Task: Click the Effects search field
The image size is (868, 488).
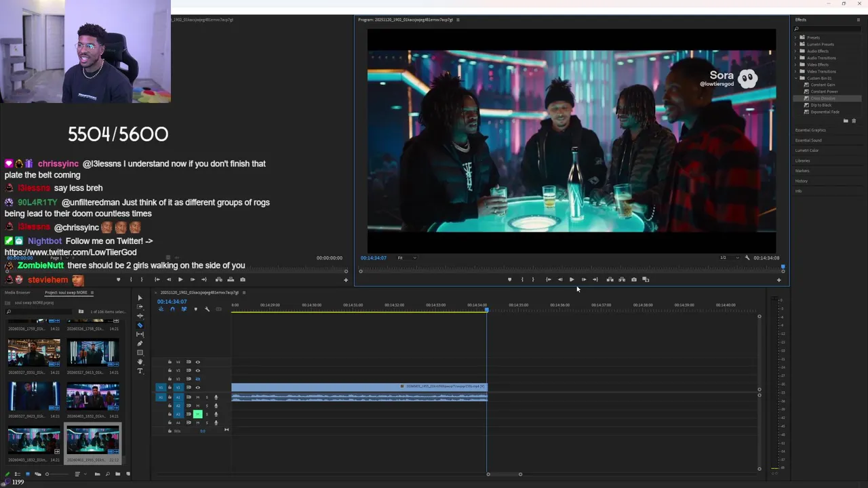Action: [827, 28]
